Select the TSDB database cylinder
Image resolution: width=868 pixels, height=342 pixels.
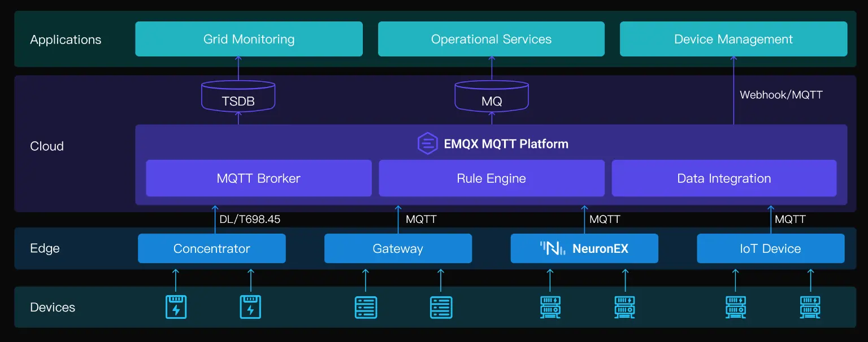[x=238, y=96]
